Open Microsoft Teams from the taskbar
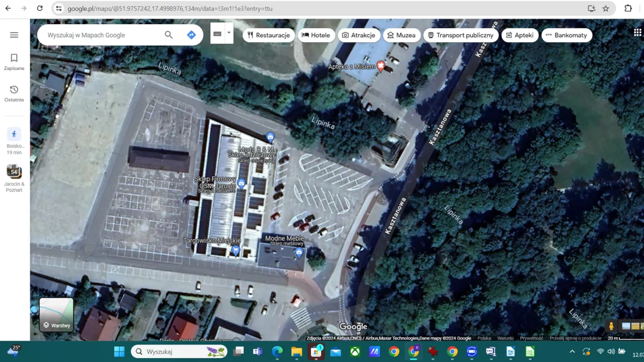Image resolution: width=644 pixels, height=362 pixels. coord(257,352)
